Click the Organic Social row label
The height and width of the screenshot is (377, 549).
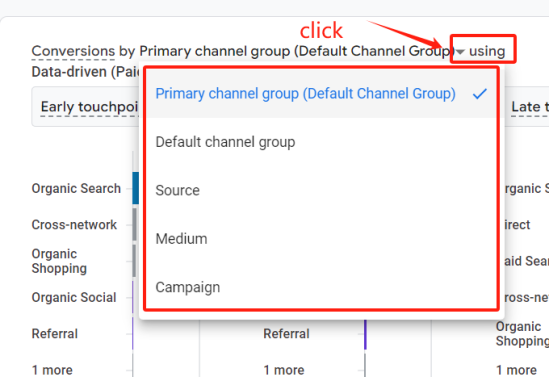(74, 298)
